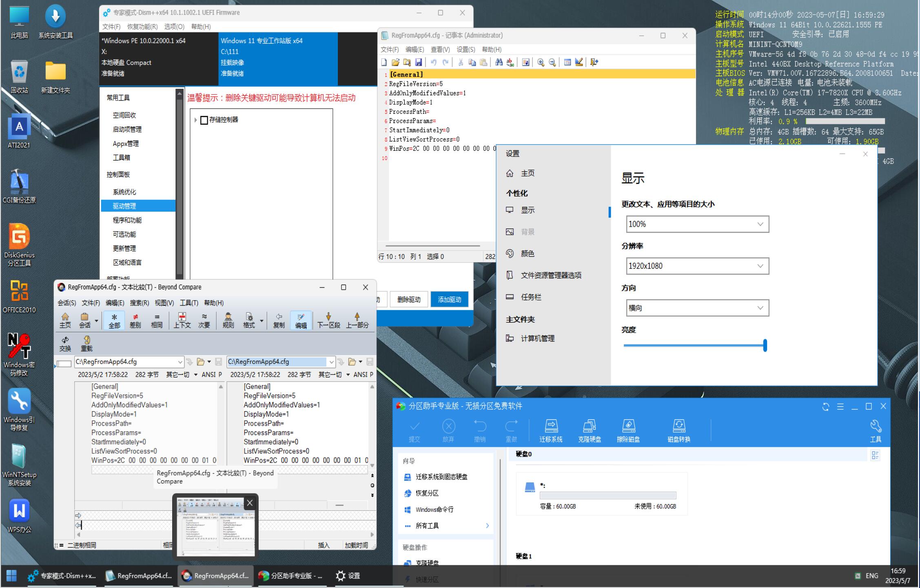Viewport: 920px width, 588px height.
Task: Click the 复制 copy-left arrow in Beyond Compare
Action: 279,321
